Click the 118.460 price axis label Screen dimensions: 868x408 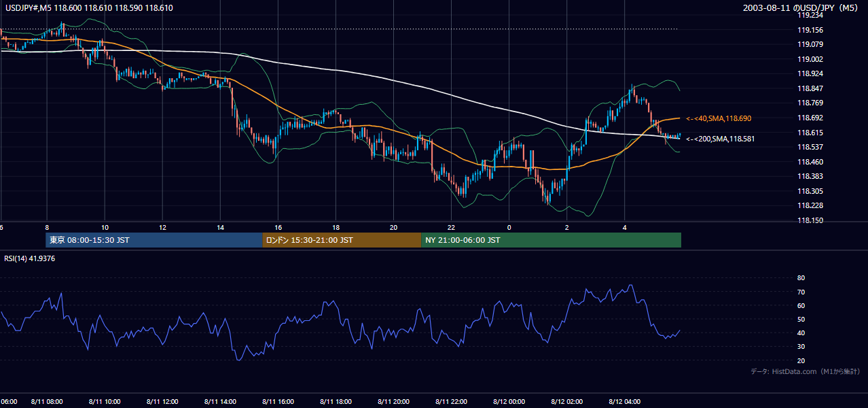(x=810, y=162)
